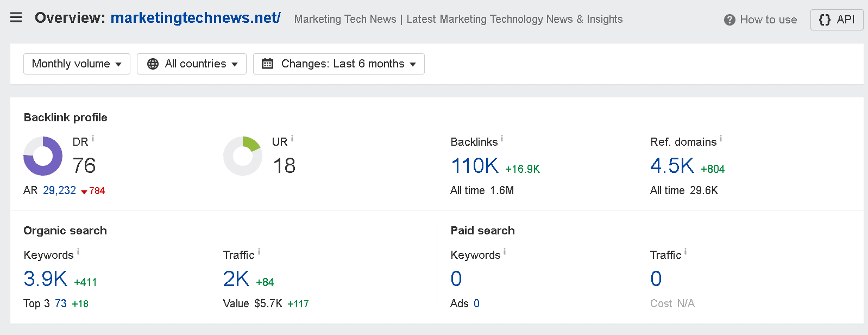The image size is (868, 335).
Task: Click the paid Traffic info icon
Action: point(685,252)
